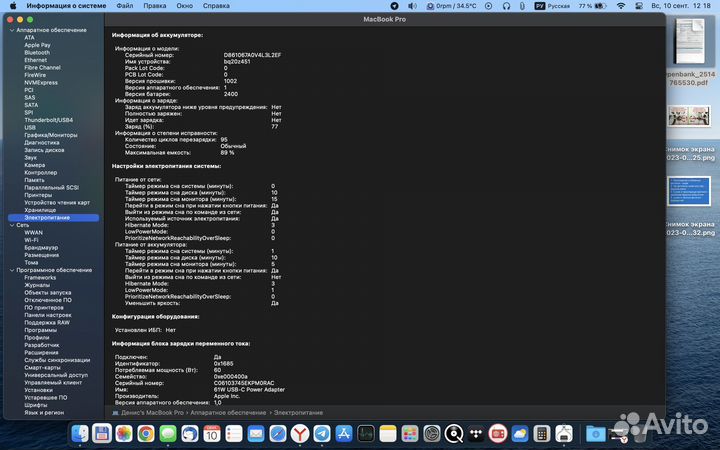
Task: Open the floppy-disk app in the Dock
Action: [101, 433]
